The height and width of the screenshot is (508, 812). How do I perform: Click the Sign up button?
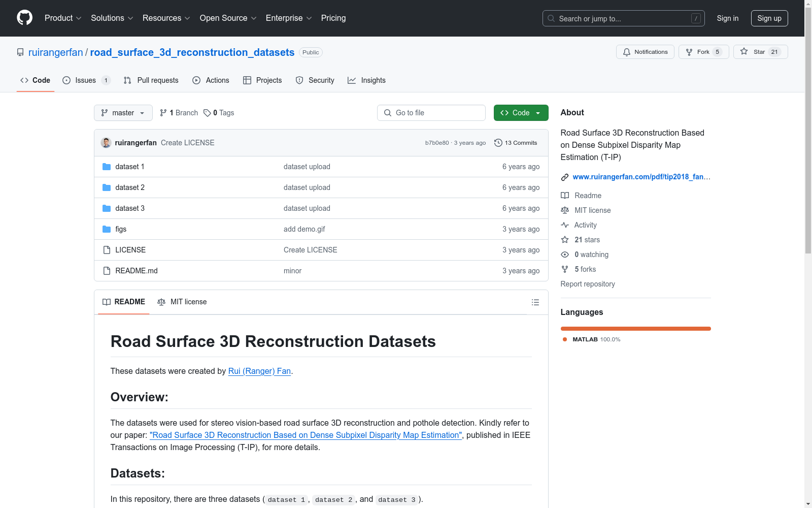point(769,18)
